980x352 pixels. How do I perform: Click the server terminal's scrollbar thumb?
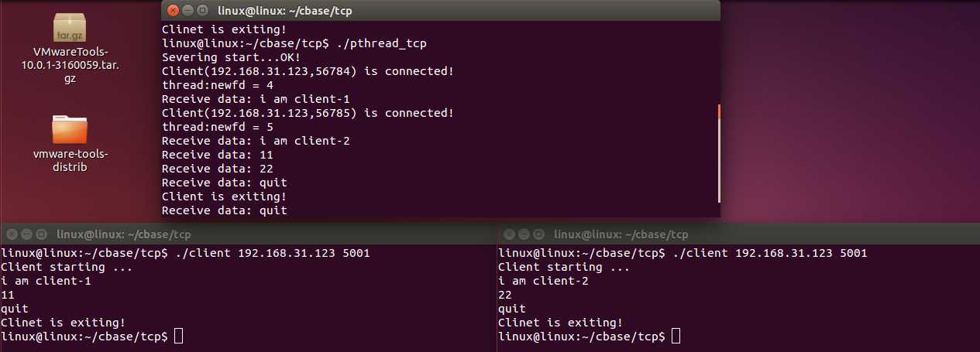click(x=719, y=153)
